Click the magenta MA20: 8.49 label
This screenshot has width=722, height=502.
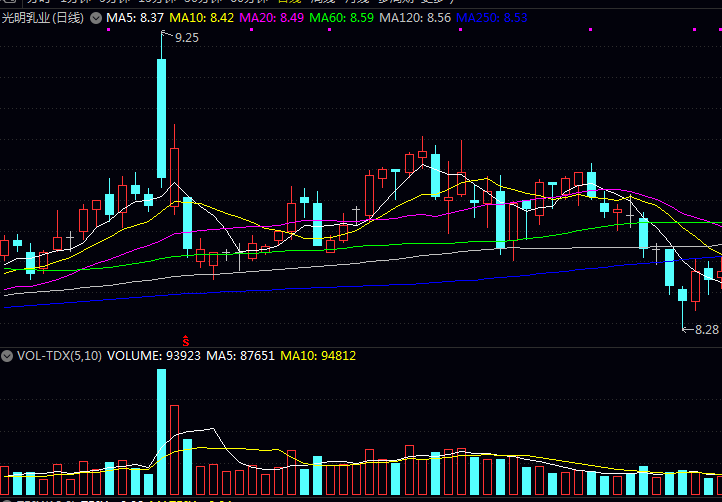coord(272,18)
